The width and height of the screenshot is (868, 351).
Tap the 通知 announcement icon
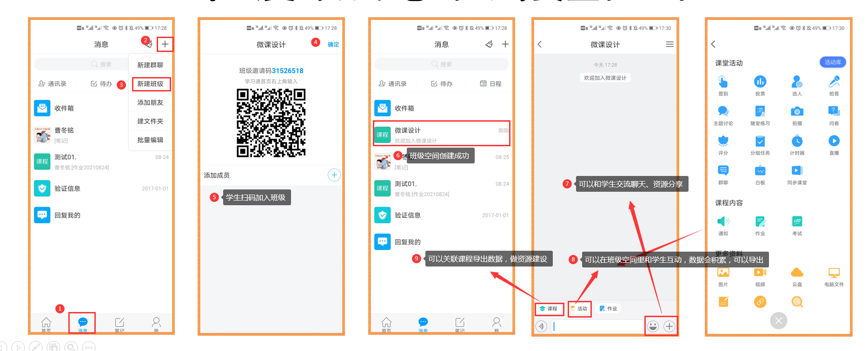point(723,221)
